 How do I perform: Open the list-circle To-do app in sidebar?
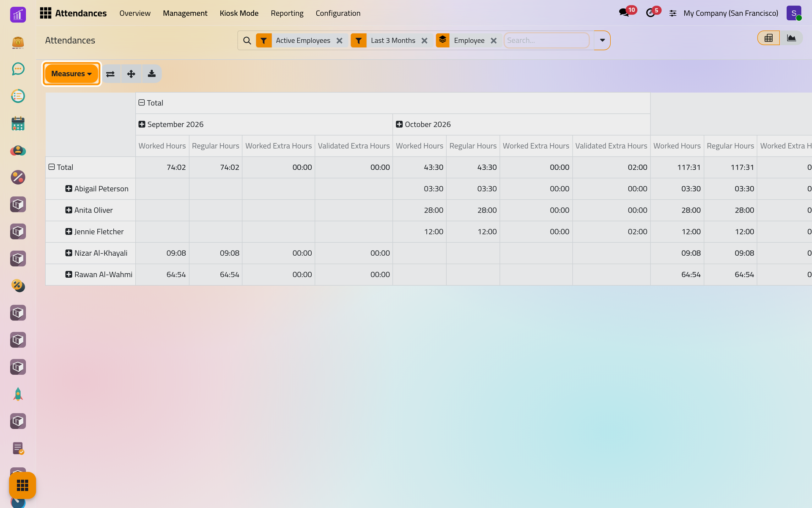click(18, 96)
